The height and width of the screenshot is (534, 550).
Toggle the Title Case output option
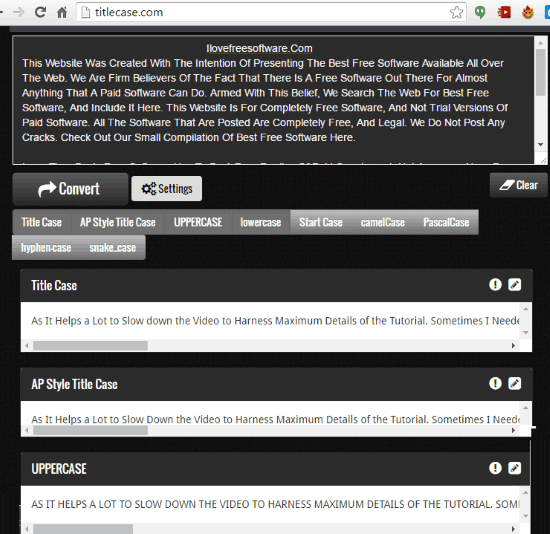(42, 222)
